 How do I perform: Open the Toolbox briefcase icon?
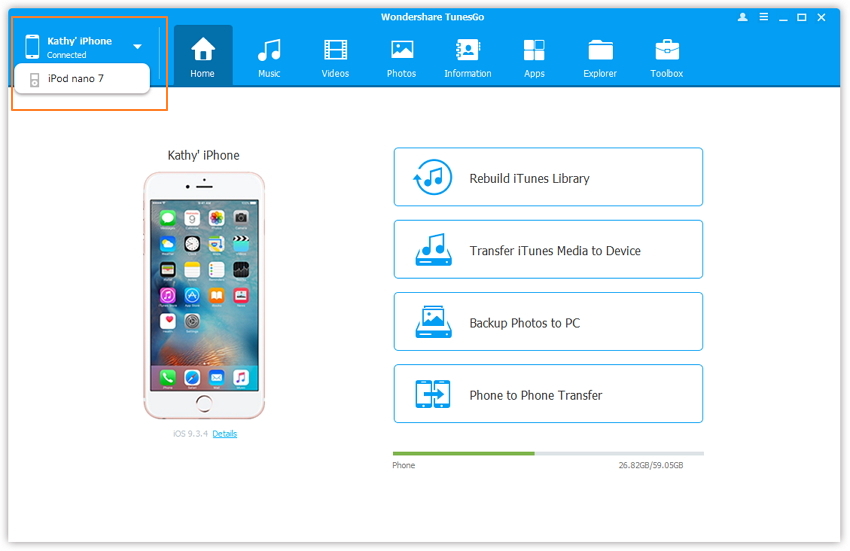667,51
